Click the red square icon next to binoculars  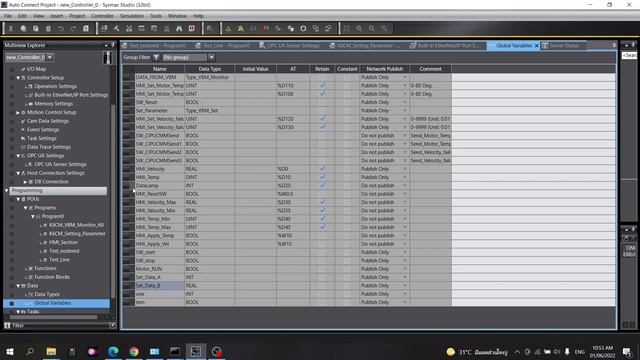coord(192,29)
